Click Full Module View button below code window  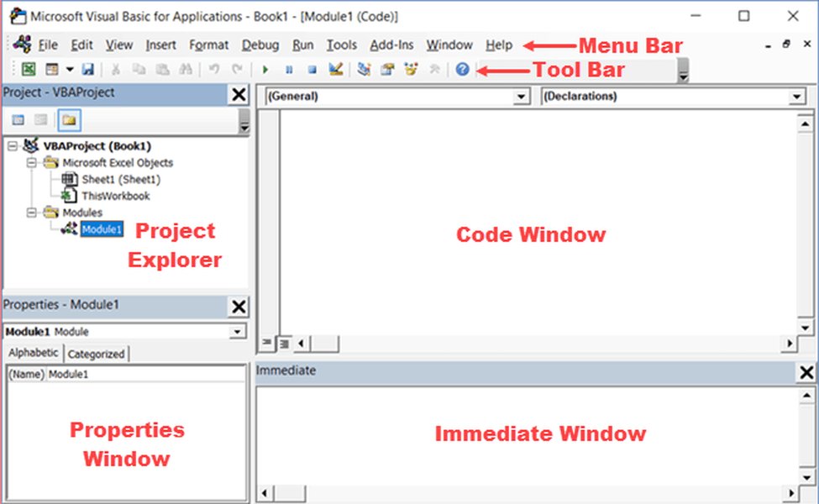[284, 344]
